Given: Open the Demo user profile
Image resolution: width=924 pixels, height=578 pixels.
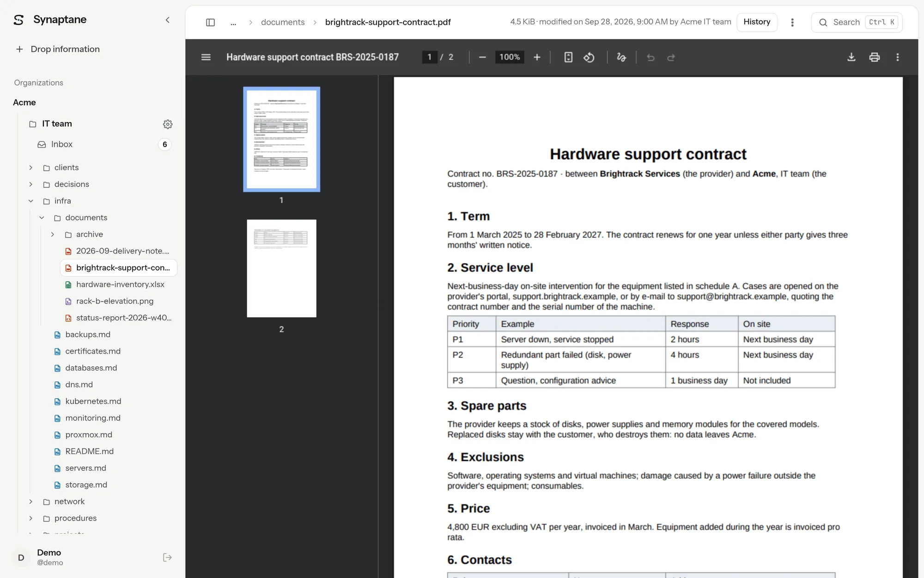Looking at the screenshot, I should pos(50,557).
